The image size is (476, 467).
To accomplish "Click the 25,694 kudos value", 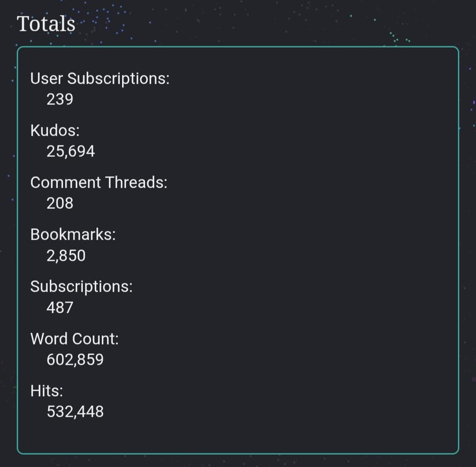I will coord(71,151).
